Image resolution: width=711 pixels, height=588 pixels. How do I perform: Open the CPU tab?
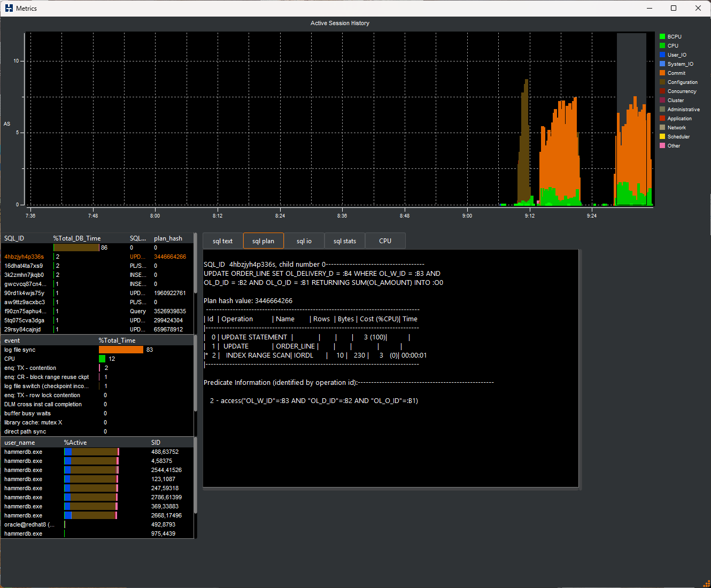(385, 241)
